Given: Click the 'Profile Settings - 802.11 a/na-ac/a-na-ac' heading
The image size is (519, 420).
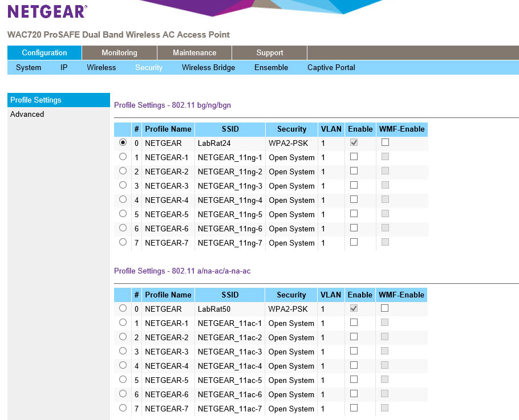Looking at the screenshot, I should point(182,271).
